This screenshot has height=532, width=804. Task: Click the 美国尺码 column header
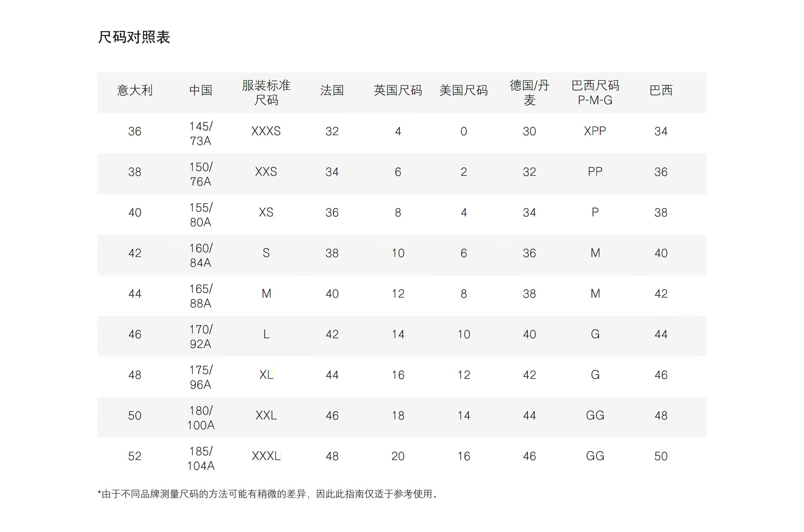(464, 90)
